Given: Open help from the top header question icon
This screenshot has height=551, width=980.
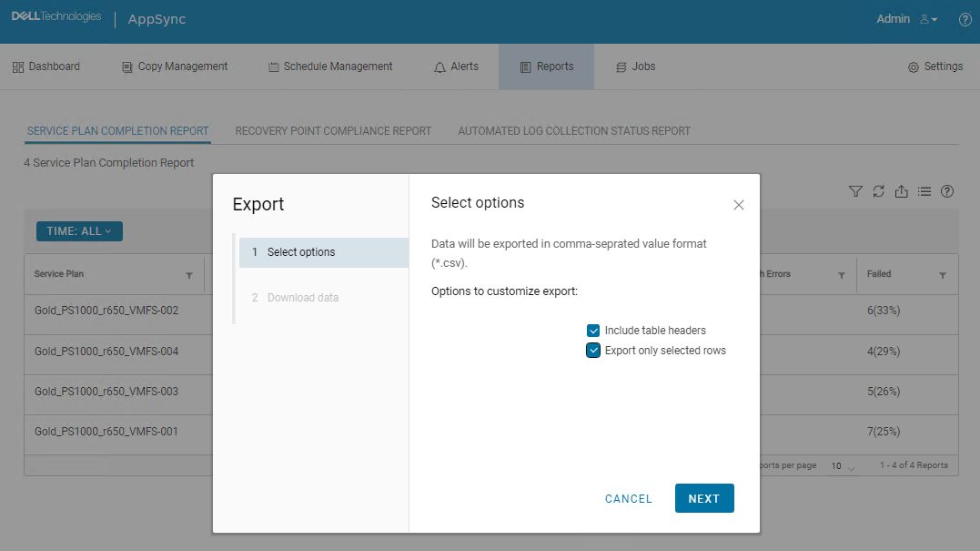Looking at the screenshot, I should [965, 19].
